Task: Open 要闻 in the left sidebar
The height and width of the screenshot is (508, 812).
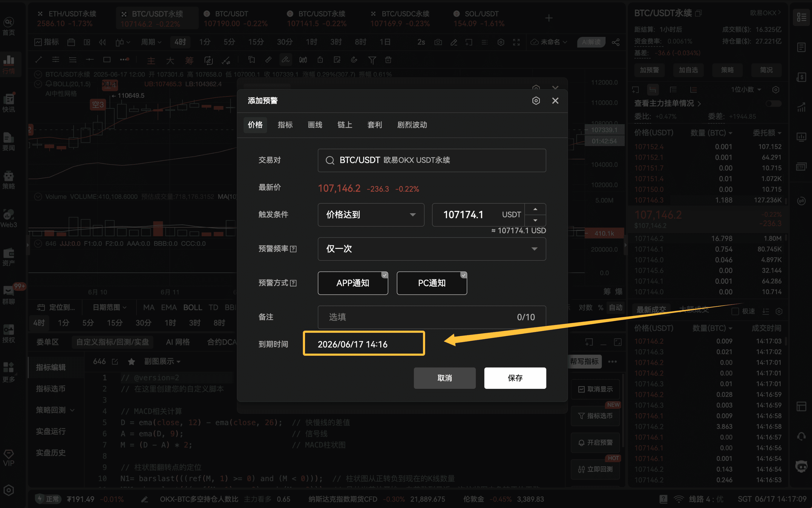Action: click(9, 142)
